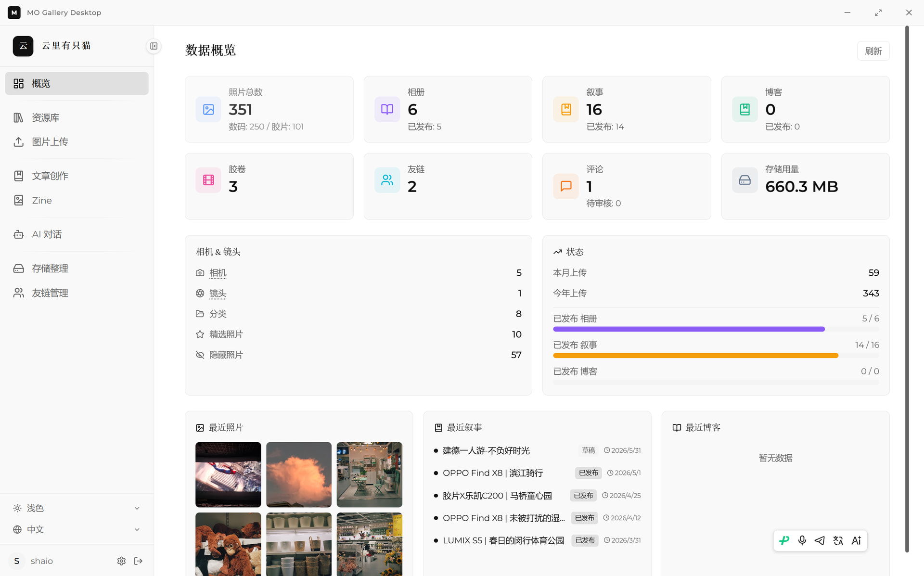Click the shaio user avatar
The height and width of the screenshot is (576, 924).
(17, 561)
